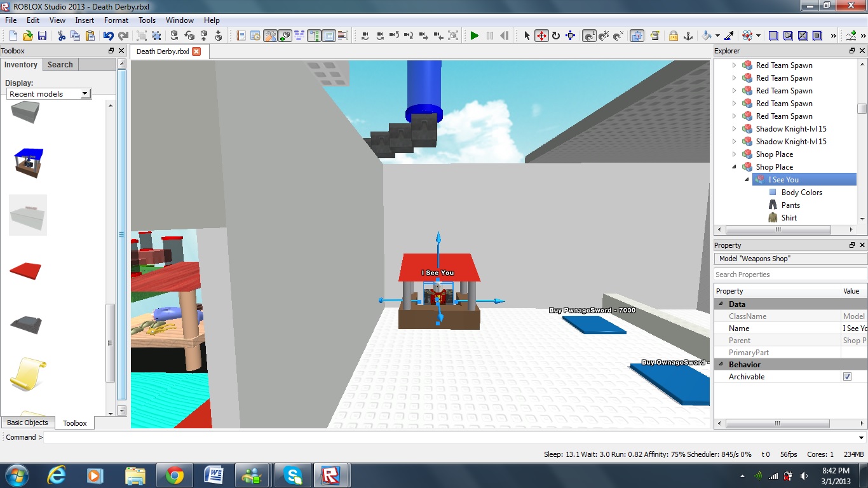Open the Format menu
This screenshot has width=868, height=488.
pyautogui.click(x=116, y=20)
